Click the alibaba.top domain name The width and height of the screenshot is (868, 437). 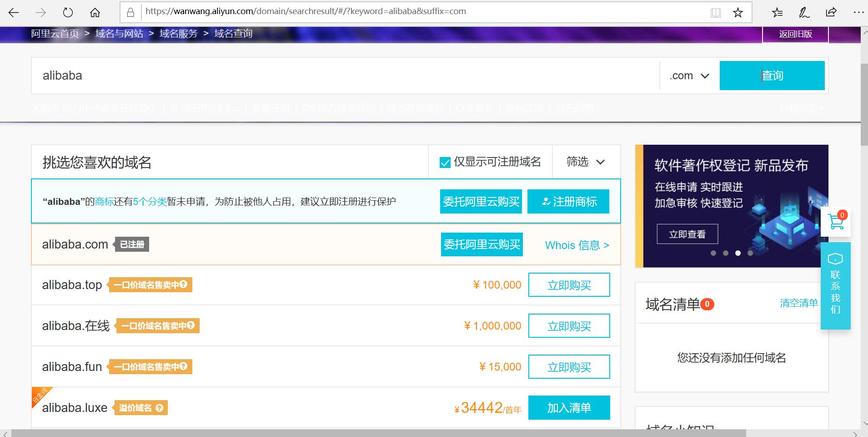72,285
